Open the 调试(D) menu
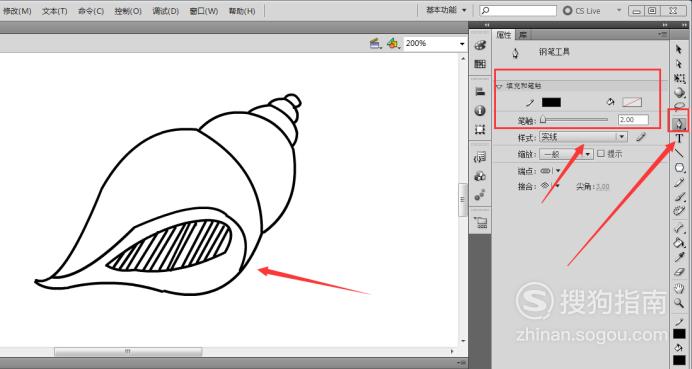Viewport: 692px width, 369px height. click(x=165, y=11)
